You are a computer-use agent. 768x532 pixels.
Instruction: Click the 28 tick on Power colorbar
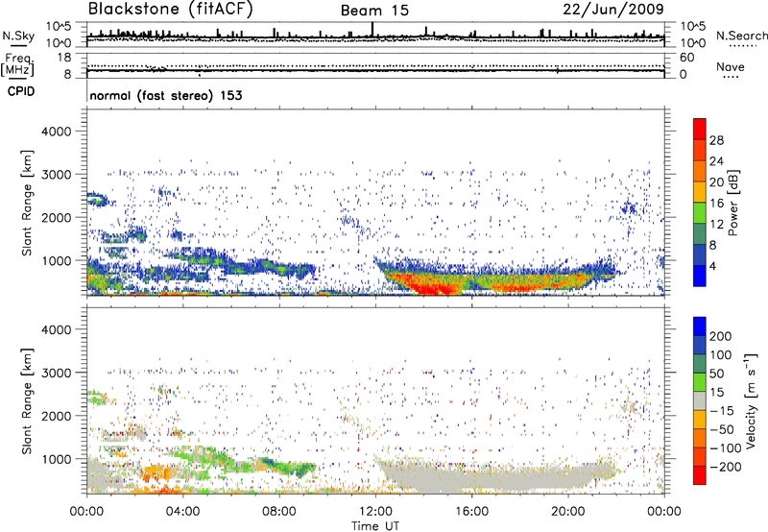(716, 140)
